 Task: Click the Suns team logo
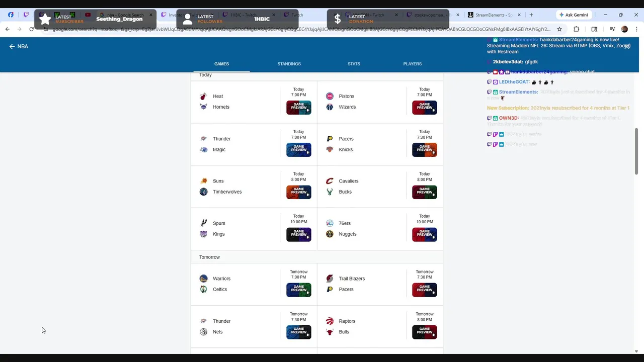[x=203, y=181]
